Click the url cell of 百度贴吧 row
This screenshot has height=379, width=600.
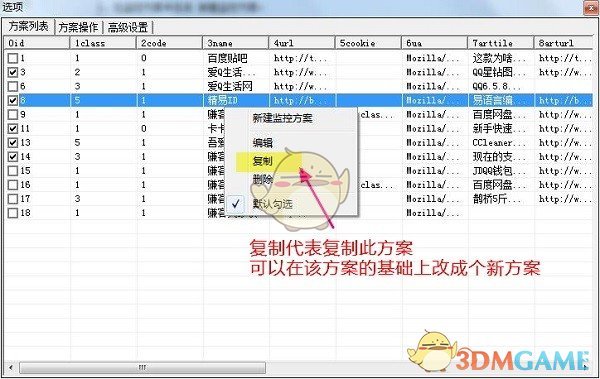coord(300,58)
